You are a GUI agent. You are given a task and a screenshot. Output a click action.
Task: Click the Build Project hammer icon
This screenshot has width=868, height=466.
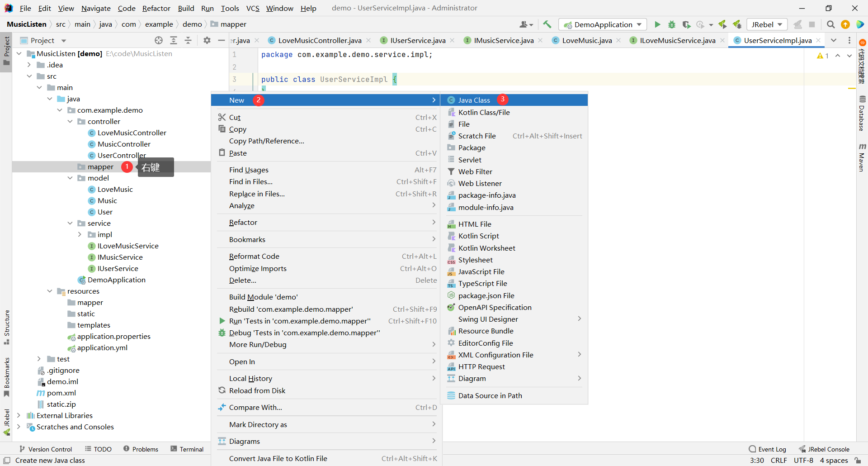547,24
